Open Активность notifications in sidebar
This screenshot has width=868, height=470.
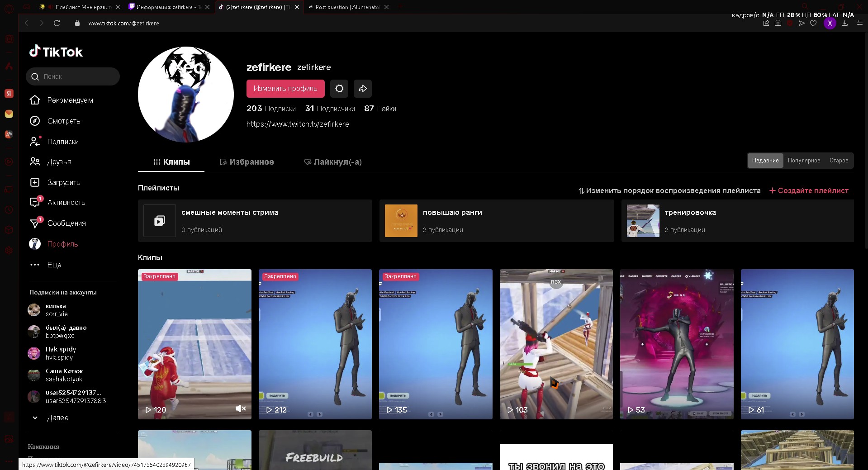pyautogui.click(x=66, y=203)
